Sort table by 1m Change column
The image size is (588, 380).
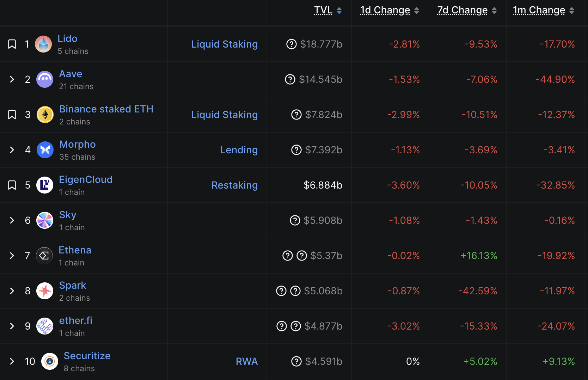pos(544,11)
